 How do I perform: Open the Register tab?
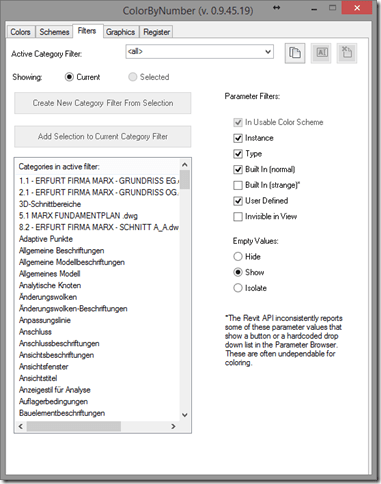coord(156,32)
